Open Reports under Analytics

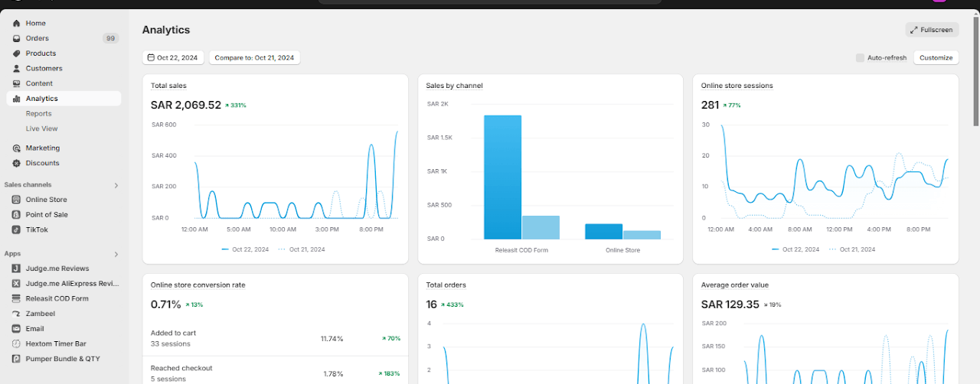pyautogui.click(x=39, y=114)
